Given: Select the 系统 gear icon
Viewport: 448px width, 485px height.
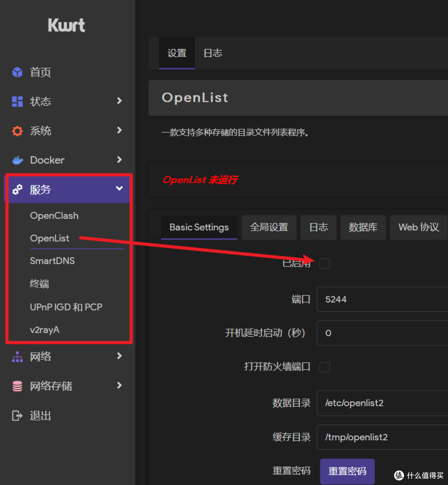Looking at the screenshot, I should 17,131.
